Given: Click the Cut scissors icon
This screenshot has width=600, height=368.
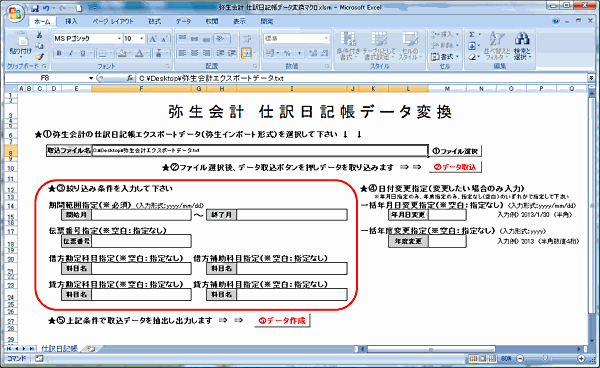Looking at the screenshot, I should tap(39, 36).
